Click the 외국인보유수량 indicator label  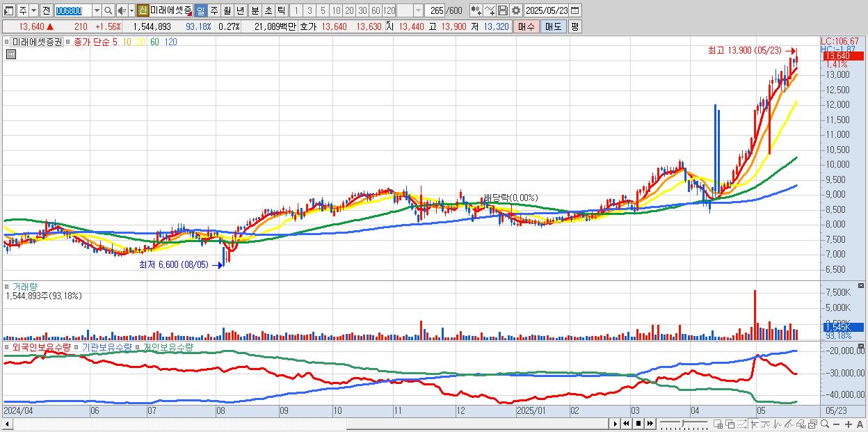click(x=42, y=346)
